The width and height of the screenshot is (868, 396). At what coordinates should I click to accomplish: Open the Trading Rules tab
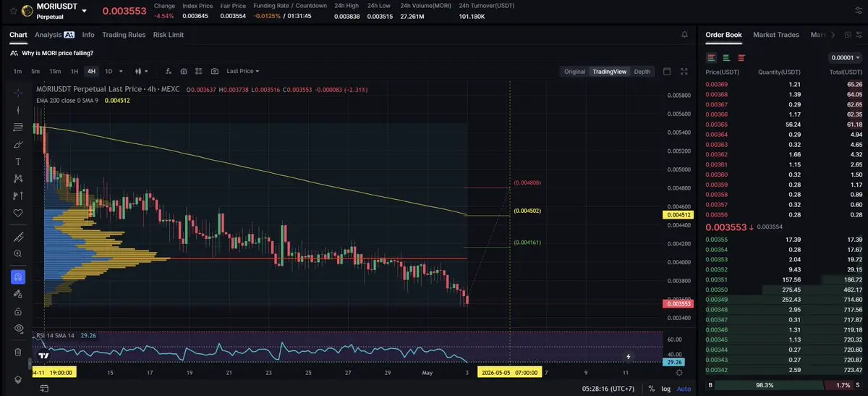click(124, 35)
